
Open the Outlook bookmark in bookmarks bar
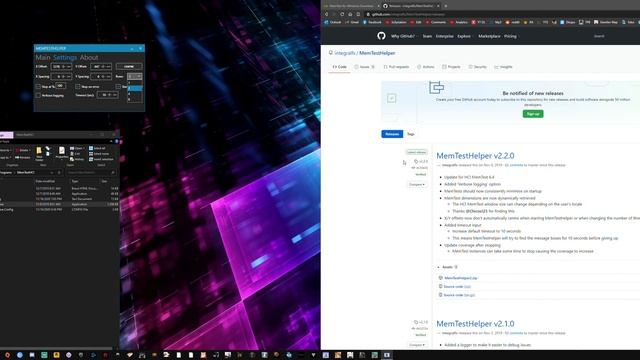point(333,22)
